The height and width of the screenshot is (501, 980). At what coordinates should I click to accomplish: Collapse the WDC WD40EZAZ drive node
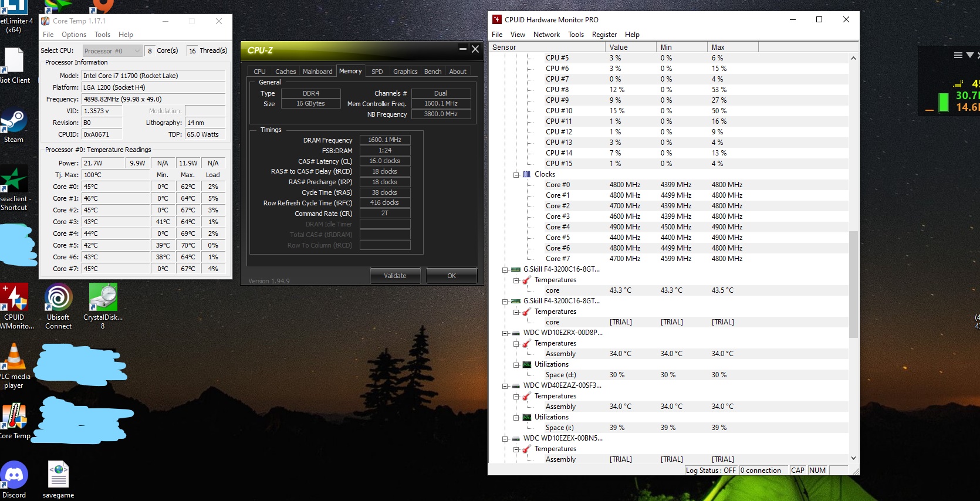click(505, 386)
